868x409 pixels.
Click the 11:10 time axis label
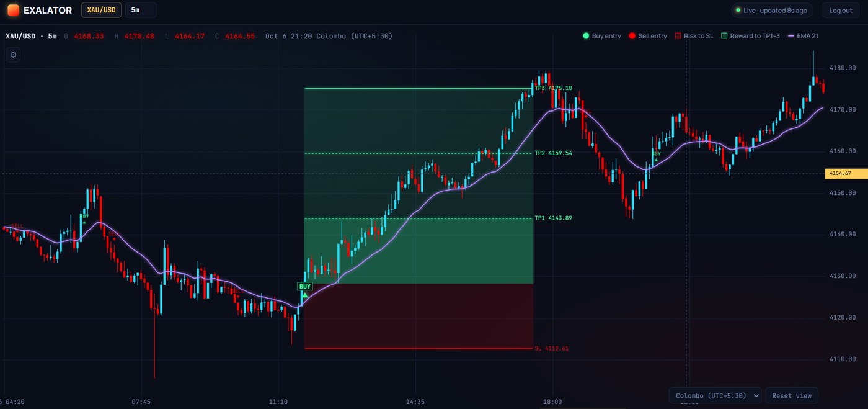coord(278,402)
